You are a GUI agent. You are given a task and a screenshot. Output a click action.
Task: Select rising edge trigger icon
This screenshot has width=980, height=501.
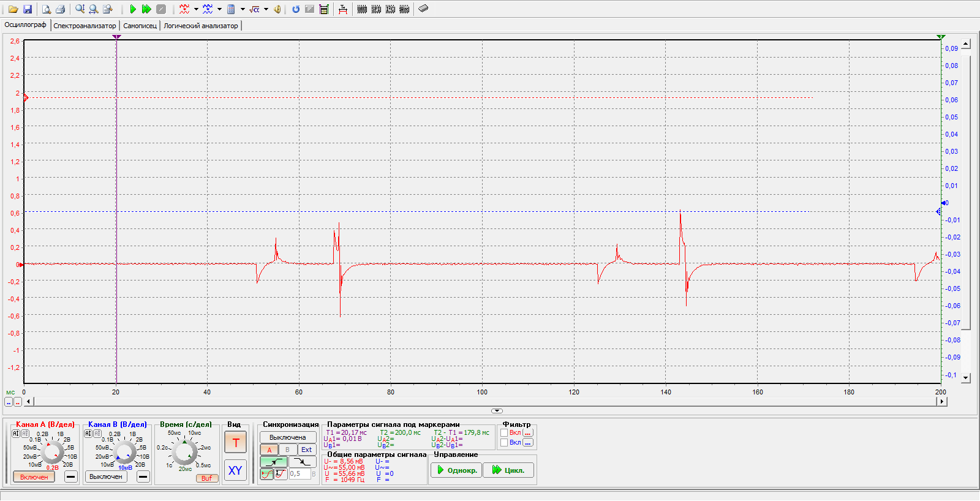(x=274, y=462)
